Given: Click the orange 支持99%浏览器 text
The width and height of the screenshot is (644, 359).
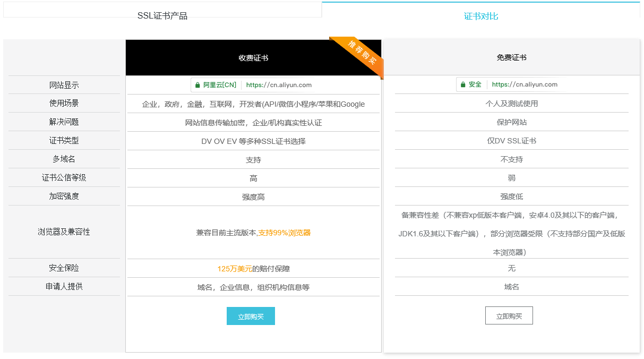Looking at the screenshot, I should click(x=284, y=233).
